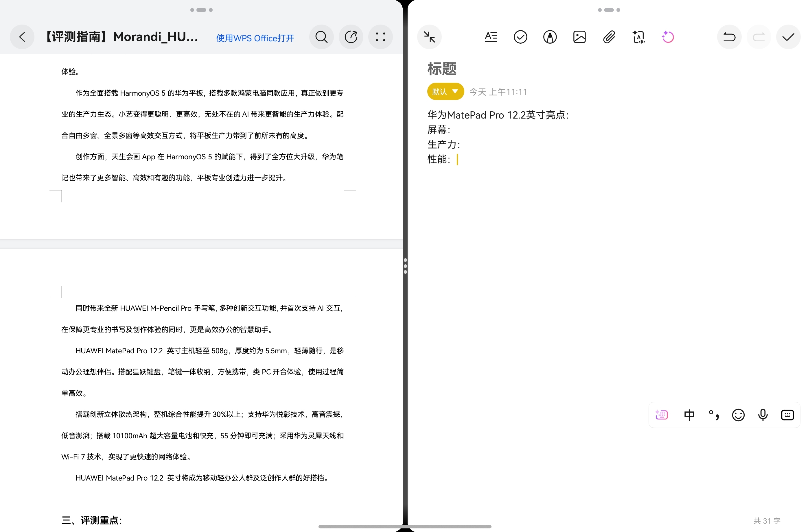The image size is (810, 532).
Task: Insert an image into the note
Action: click(579, 37)
